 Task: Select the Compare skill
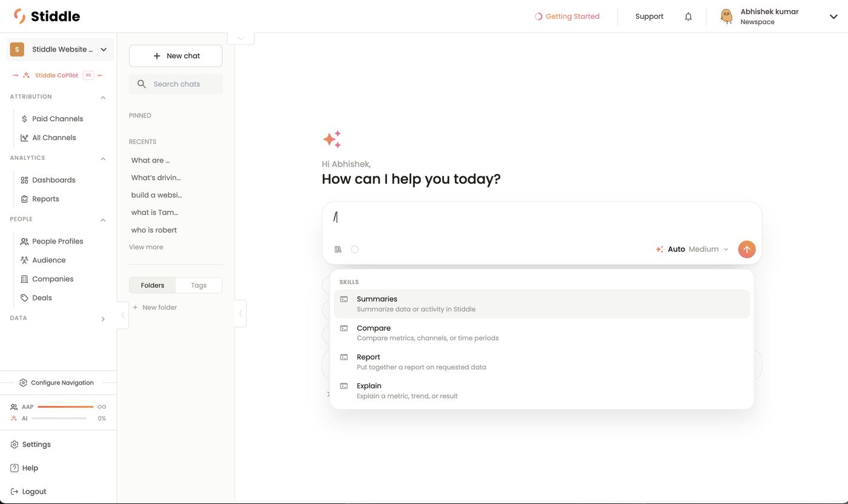pyautogui.click(x=542, y=333)
